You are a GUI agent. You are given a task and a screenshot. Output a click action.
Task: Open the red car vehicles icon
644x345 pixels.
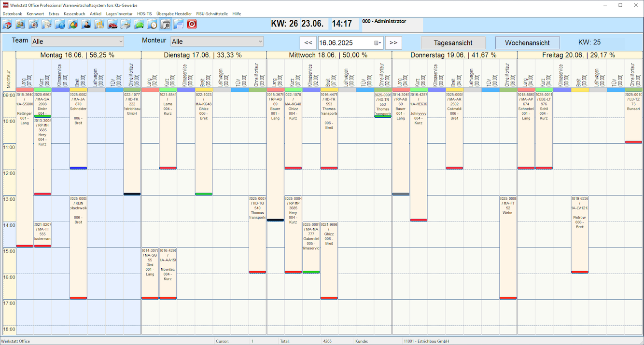coord(112,24)
